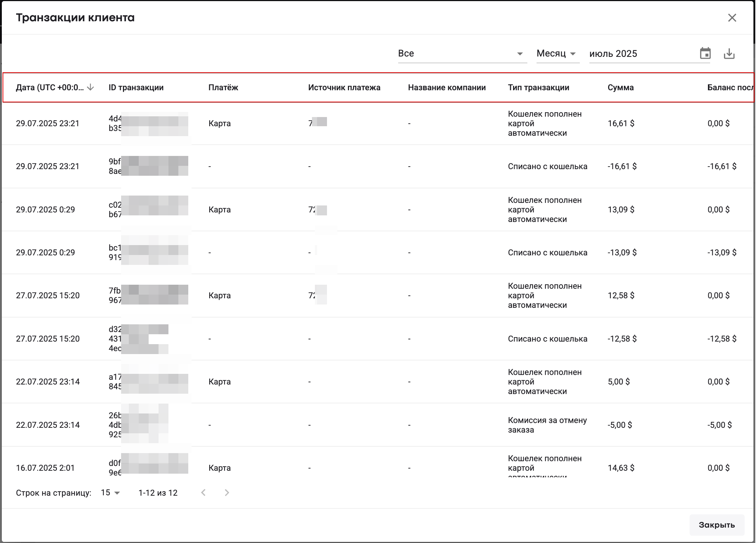Screen dimensions: 756x543
Task: Expand the 'Месяц' period dropdown
Action: click(557, 54)
